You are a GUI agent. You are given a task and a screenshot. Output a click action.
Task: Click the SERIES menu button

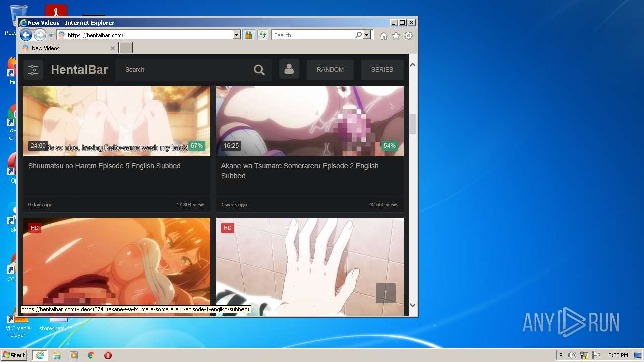click(382, 70)
